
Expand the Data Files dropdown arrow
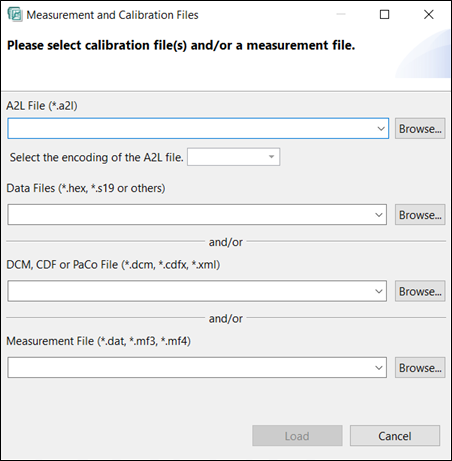379,215
